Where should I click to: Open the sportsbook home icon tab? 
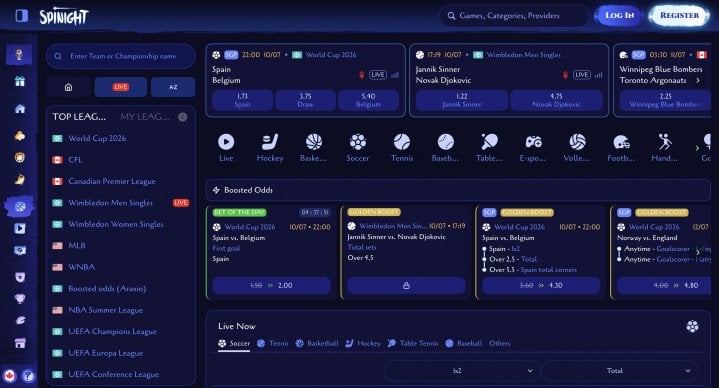tap(68, 87)
